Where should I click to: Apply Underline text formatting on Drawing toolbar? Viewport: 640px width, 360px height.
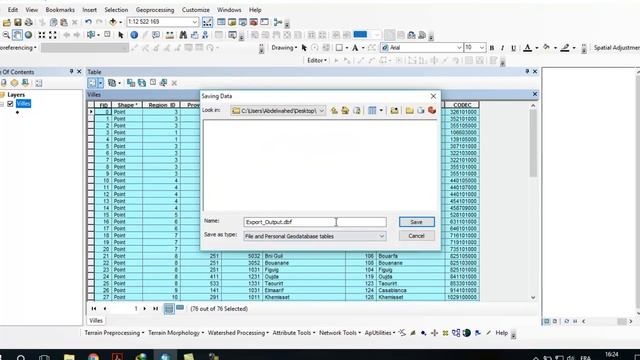click(x=513, y=48)
